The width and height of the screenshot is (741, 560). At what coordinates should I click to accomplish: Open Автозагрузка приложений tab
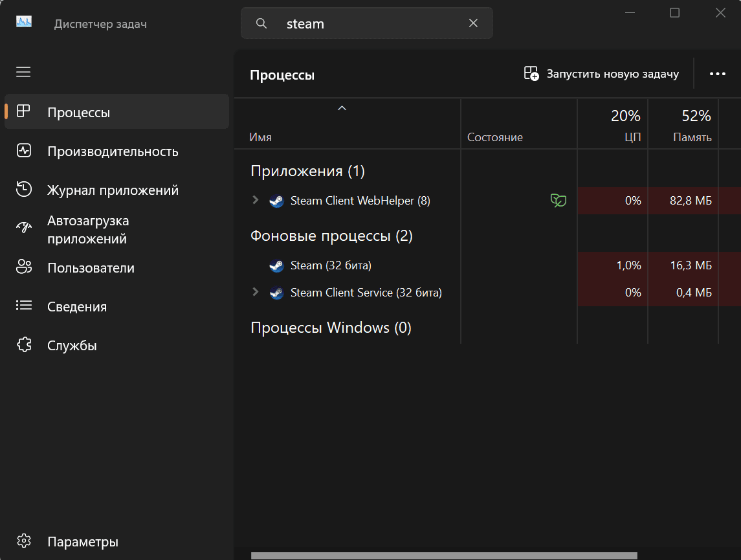tap(116, 229)
